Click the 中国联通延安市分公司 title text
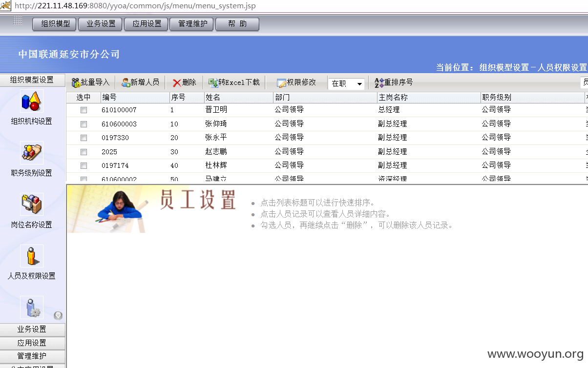The height and width of the screenshot is (368, 588). [69, 54]
